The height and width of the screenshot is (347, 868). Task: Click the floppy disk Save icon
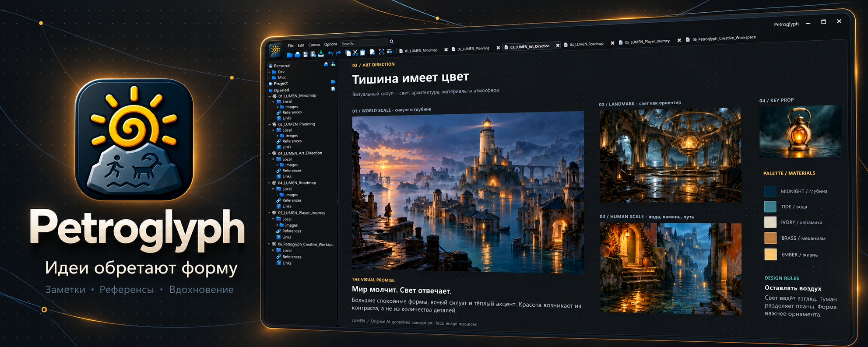(305, 54)
